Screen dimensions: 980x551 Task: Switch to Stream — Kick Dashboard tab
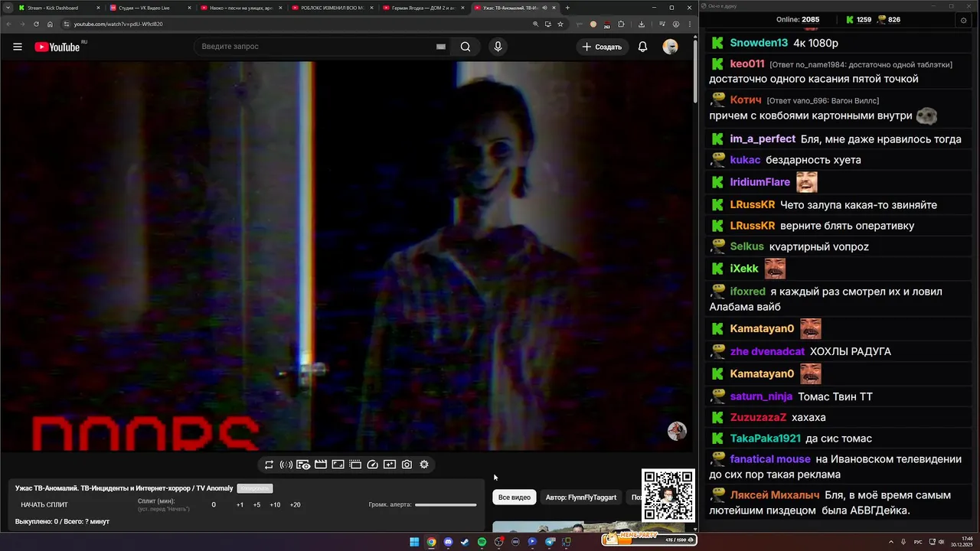click(60, 8)
